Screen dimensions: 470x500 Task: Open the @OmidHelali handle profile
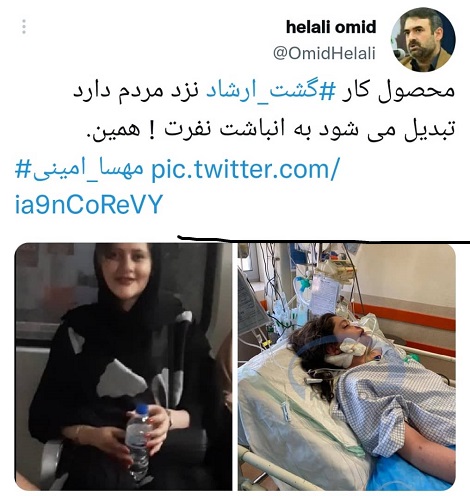pyautogui.click(x=324, y=54)
